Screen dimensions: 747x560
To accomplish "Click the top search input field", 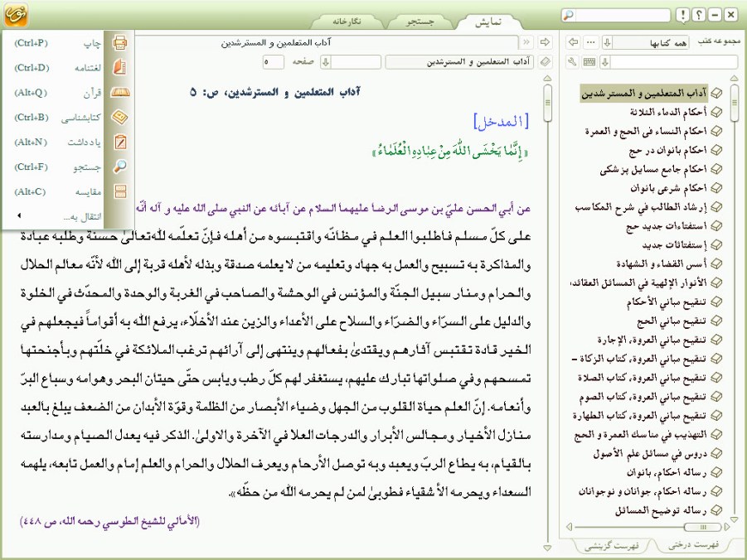I will (622, 15).
